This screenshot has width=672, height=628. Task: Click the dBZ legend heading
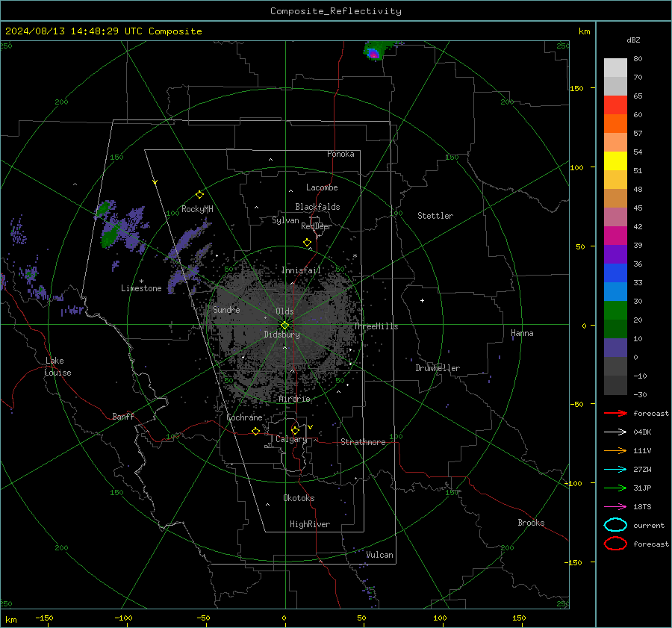tap(633, 40)
